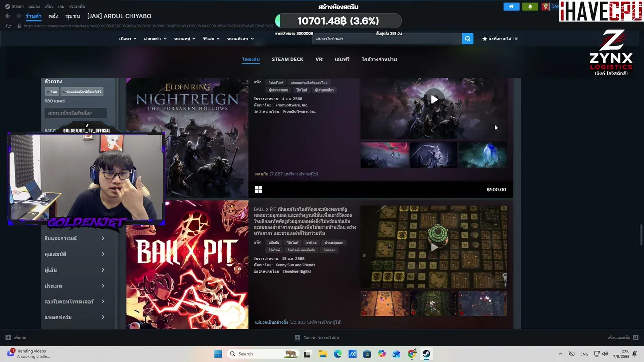Reload the store page
Screen dimensions: 644x362
click(8, 26)
